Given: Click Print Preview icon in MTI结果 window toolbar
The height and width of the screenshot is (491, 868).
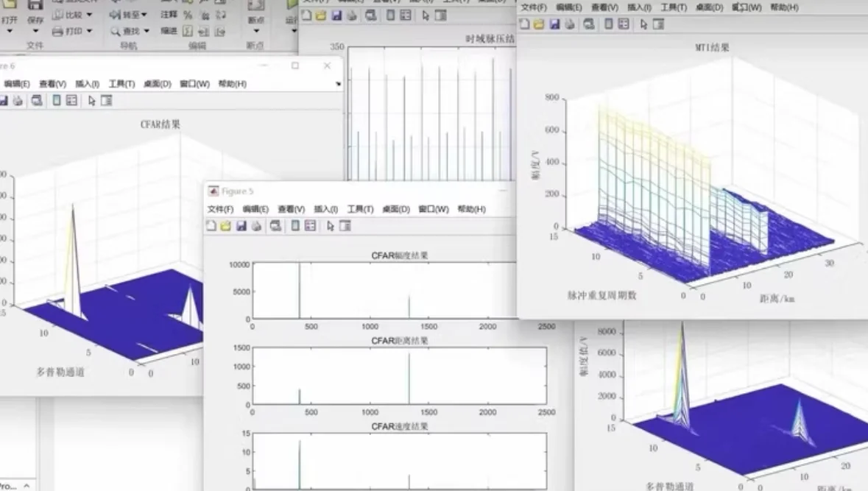Looking at the screenshot, I should tap(588, 24).
